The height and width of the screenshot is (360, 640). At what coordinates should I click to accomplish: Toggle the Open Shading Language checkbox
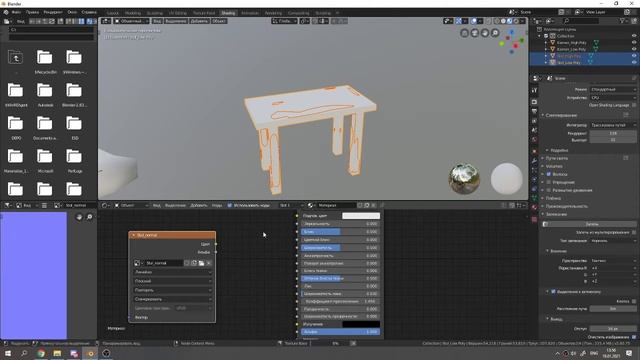(634, 105)
